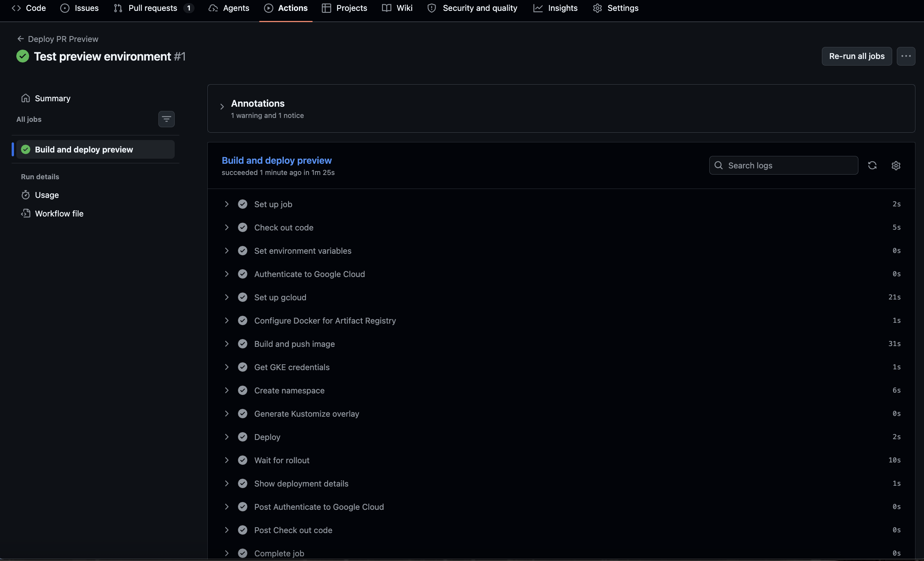Open the three-dots run options menu
This screenshot has width=924, height=561.
click(x=906, y=56)
